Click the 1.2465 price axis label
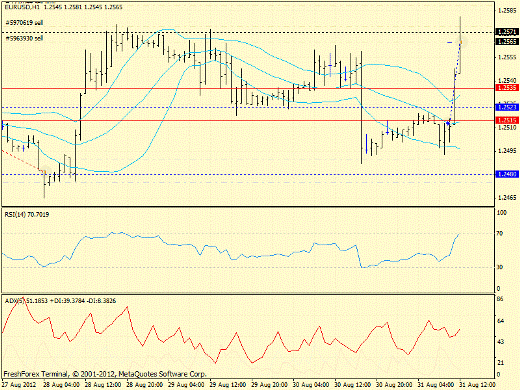Screen dimensions: 520x390 507,198
